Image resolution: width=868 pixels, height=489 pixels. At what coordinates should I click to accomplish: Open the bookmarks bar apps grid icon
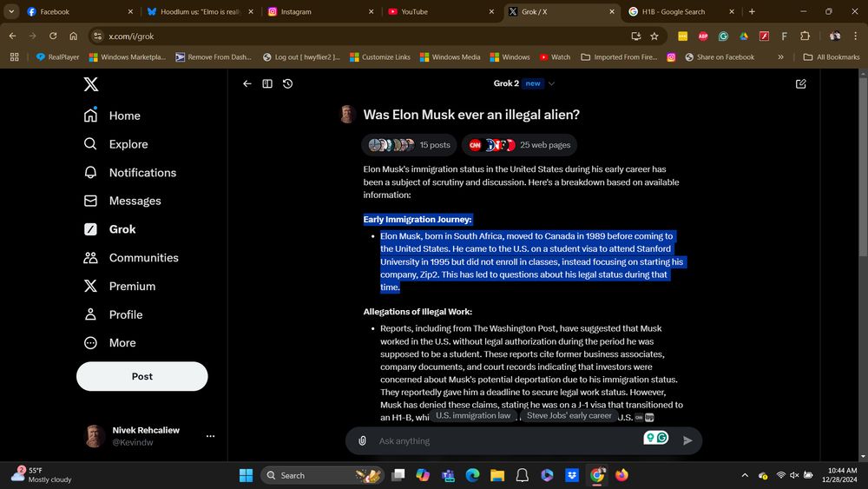coord(15,57)
